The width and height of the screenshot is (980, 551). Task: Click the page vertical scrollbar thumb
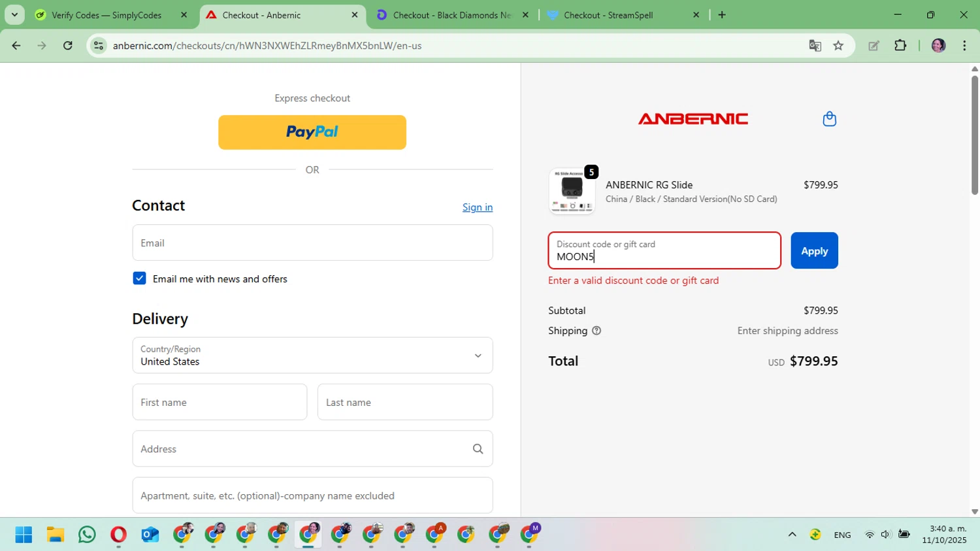(x=975, y=135)
